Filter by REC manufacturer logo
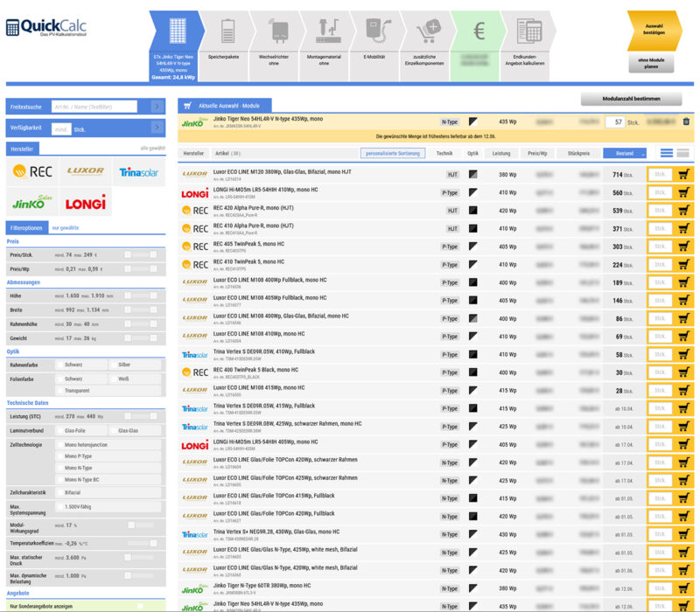This screenshot has width=700, height=612. point(32,171)
